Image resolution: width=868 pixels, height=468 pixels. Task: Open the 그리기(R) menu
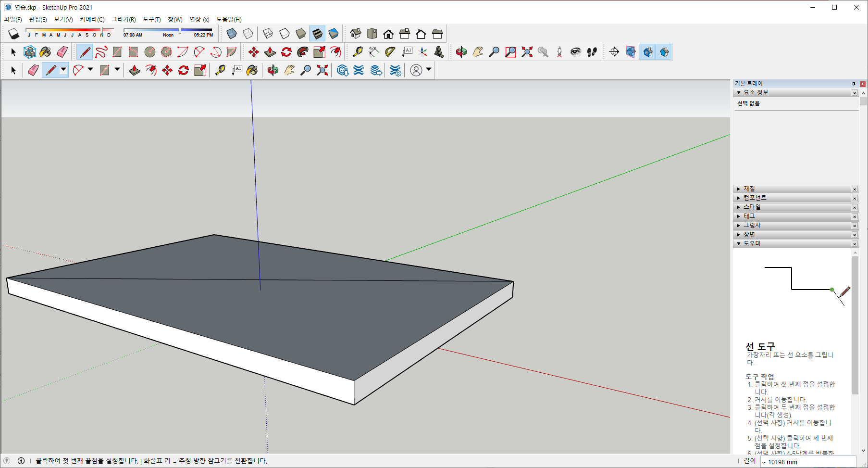click(124, 20)
